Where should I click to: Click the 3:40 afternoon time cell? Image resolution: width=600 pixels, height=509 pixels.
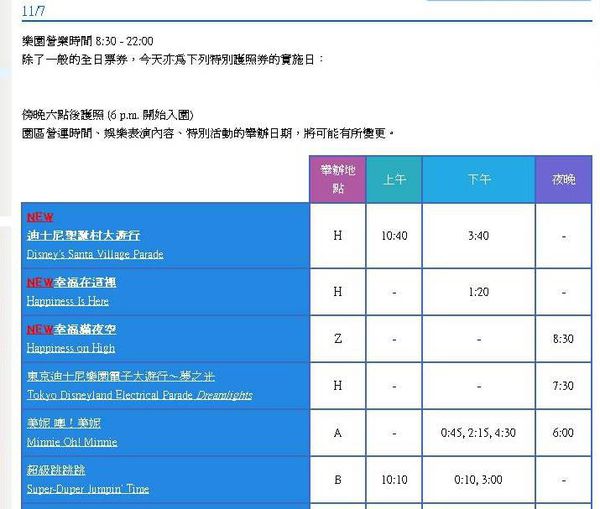coord(479,236)
